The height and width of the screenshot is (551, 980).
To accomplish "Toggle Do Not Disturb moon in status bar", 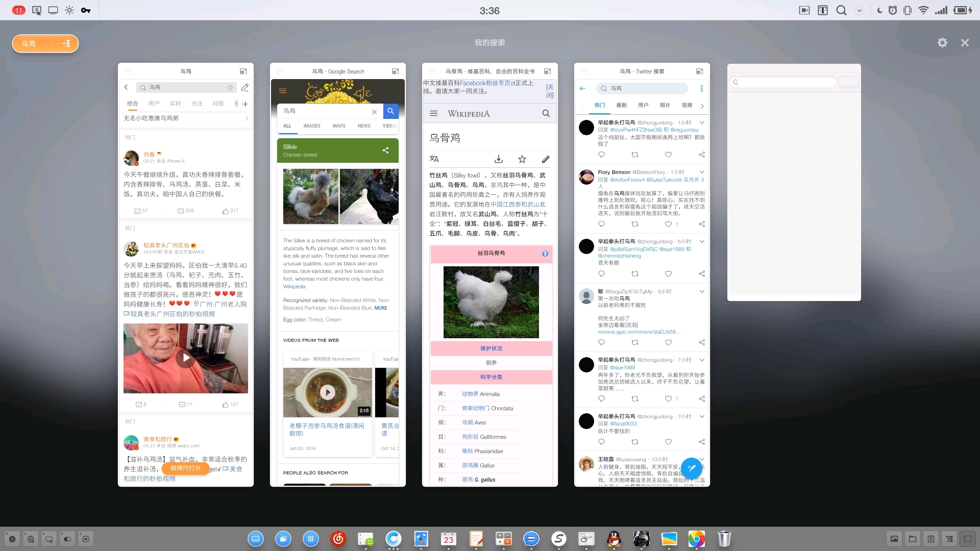I will coord(879,10).
